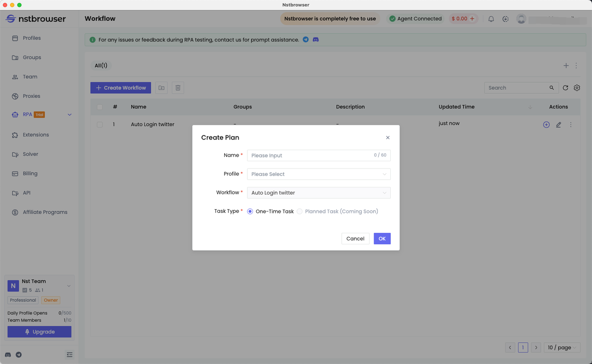Click the Professional plan badge
The width and height of the screenshot is (592, 364).
23,300
